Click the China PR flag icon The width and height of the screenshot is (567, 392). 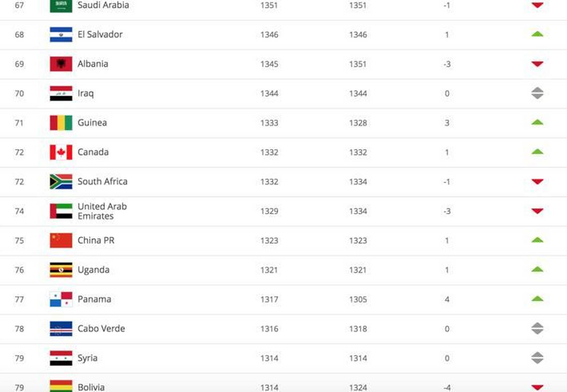[61, 240]
